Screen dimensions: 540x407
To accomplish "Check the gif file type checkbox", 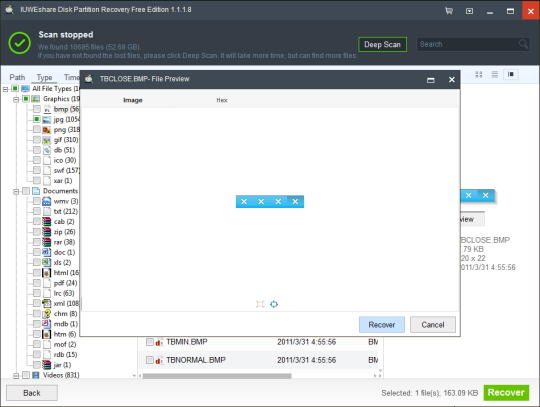I will tap(37, 140).
